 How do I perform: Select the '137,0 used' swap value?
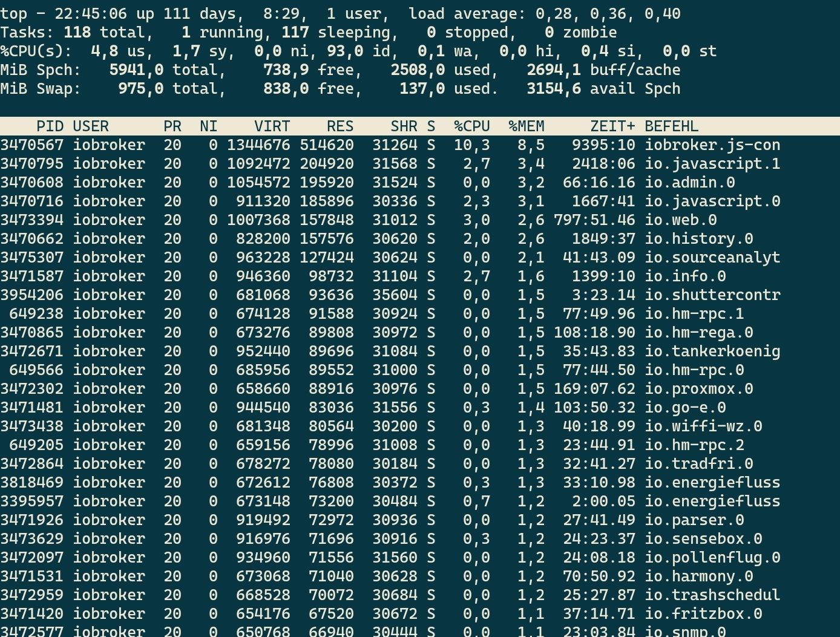pos(445,89)
